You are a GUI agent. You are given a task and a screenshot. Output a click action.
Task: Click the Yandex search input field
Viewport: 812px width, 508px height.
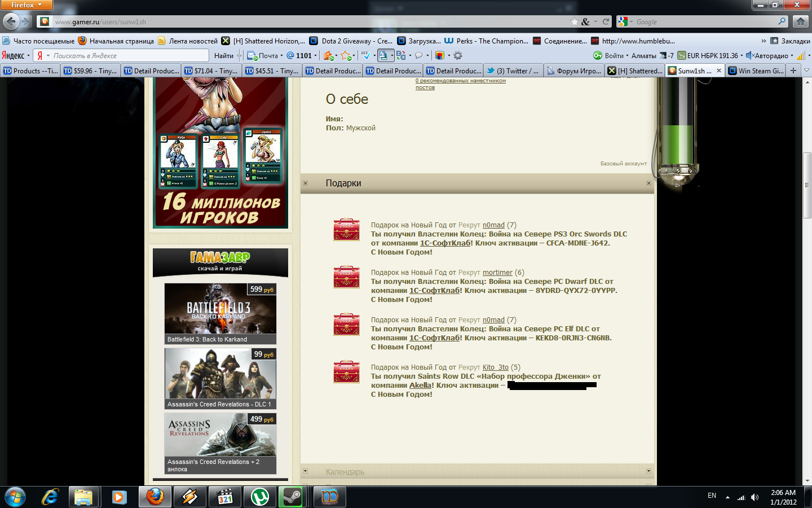[130, 55]
